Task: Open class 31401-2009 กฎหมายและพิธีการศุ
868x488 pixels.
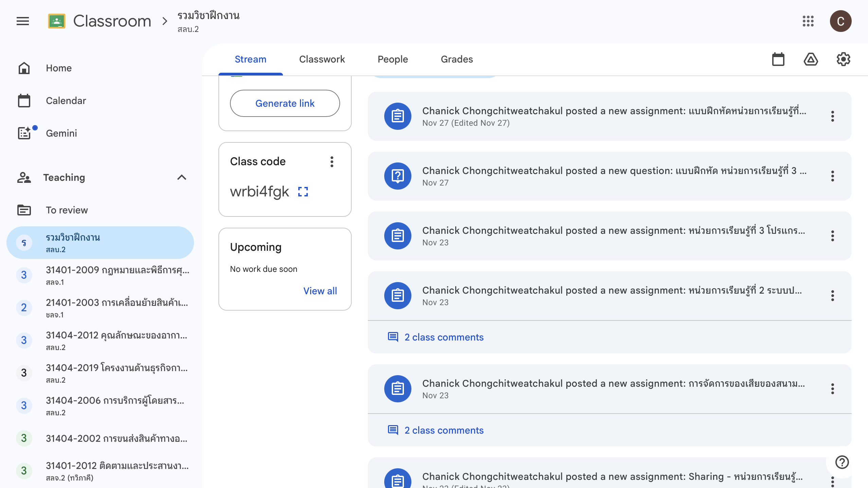Action: pyautogui.click(x=100, y=275)
